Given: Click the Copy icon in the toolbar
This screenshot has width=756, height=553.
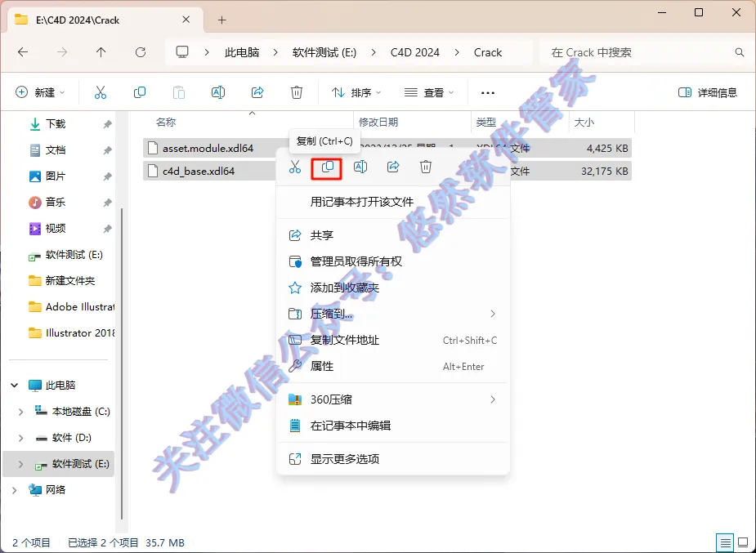Looking at the screenshot, I should [139, 92].
